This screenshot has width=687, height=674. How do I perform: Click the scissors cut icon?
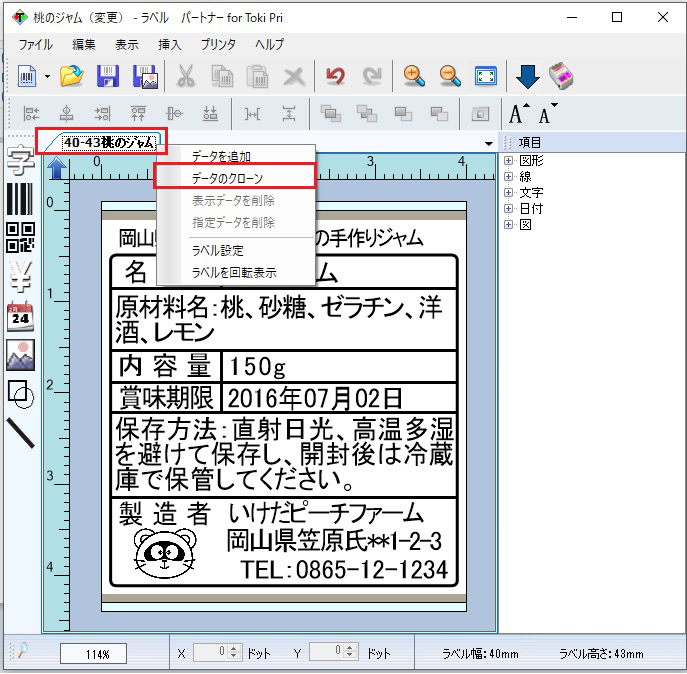coord(186,76)
